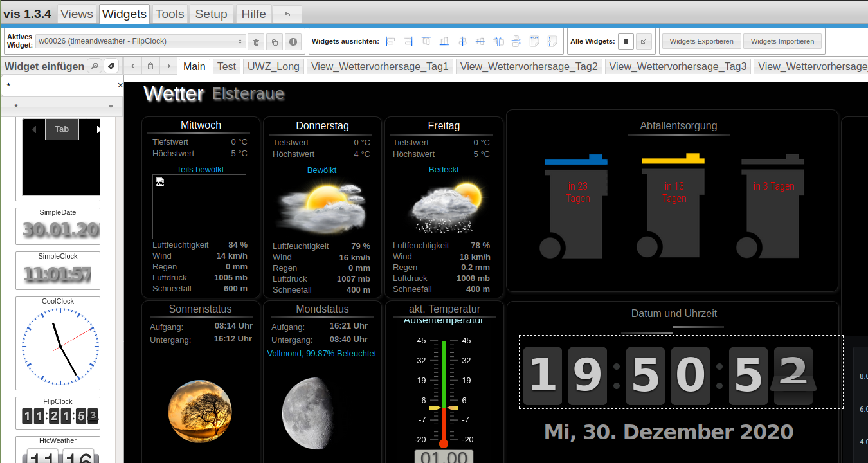Screen dimensions: 868x463
Task: Clear the widget filter with the X
Action: pyautogui.click(x=120, y=85)
